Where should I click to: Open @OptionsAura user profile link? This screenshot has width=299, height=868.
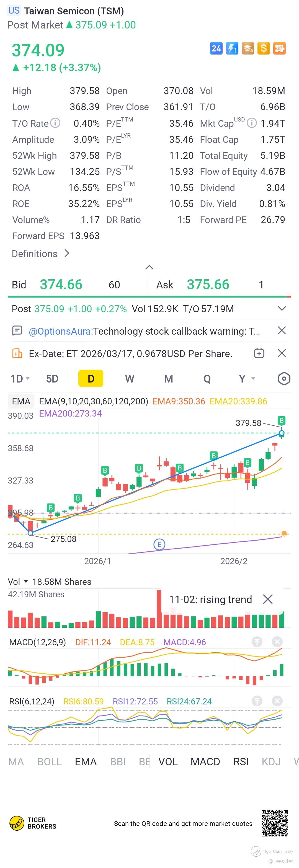tap(60, 331)
